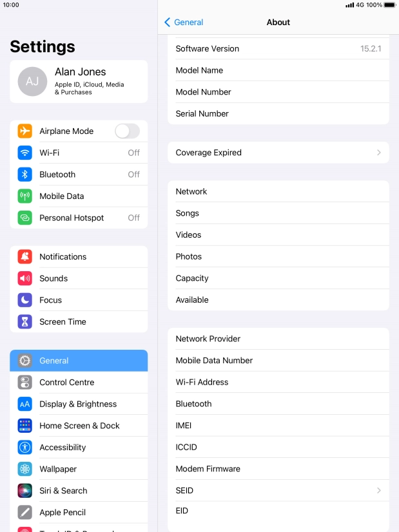The image size is (399, 532).
Task: Select the Siri & Search icon
Action: point(24,491)
